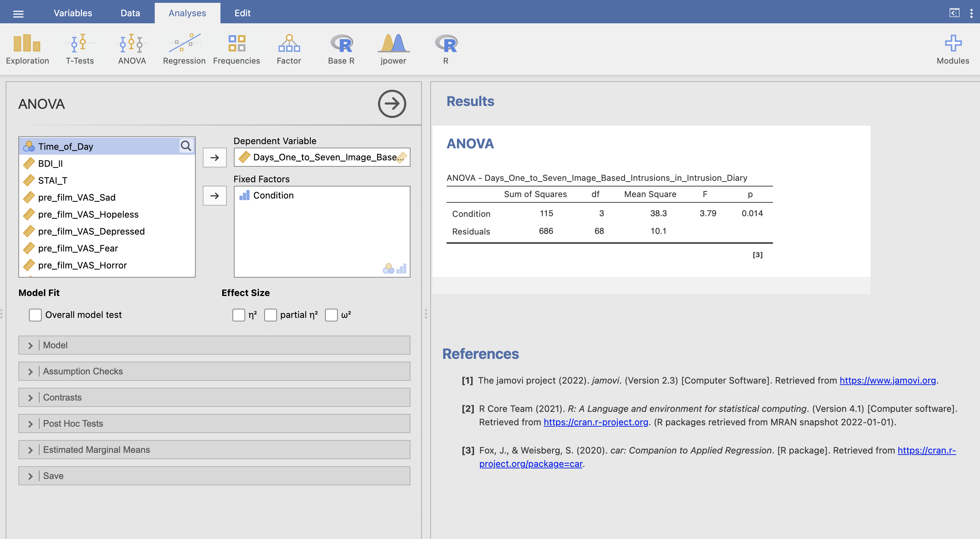The width and height of the screenshot is (980, 539).
Task: Expand the Estimated Marginal Means section
Action: [214, 450]
